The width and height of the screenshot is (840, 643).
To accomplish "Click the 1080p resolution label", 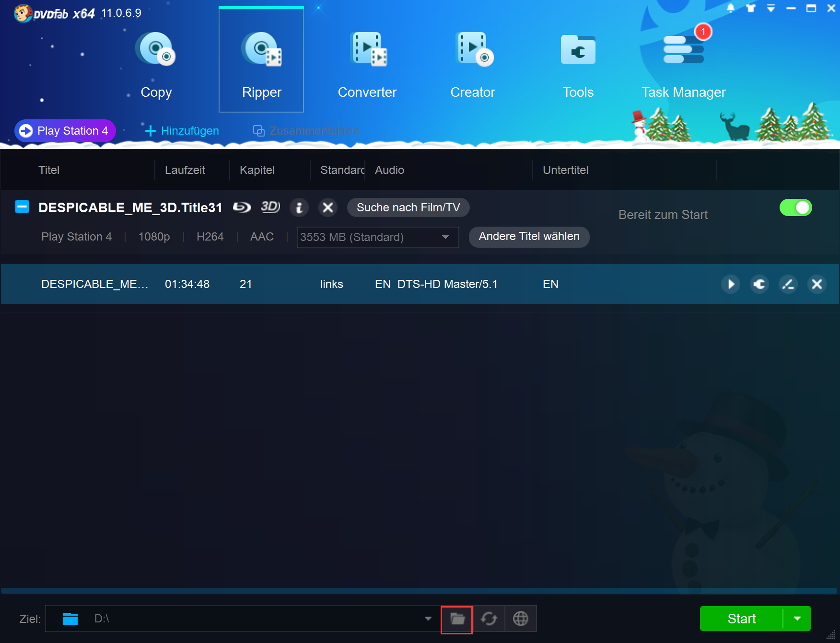I will point(154,237).
